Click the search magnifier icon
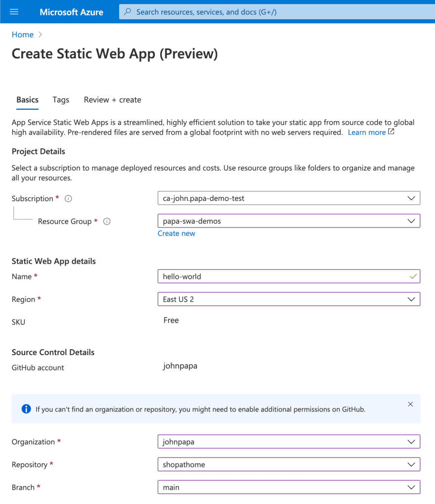 pos(128,12)
